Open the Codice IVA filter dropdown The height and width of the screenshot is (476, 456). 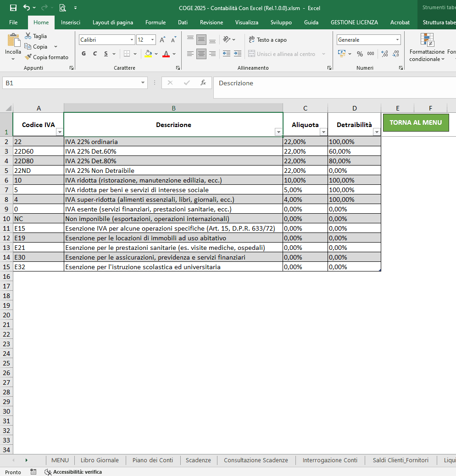pyautogui.click(x=60, y=132)
